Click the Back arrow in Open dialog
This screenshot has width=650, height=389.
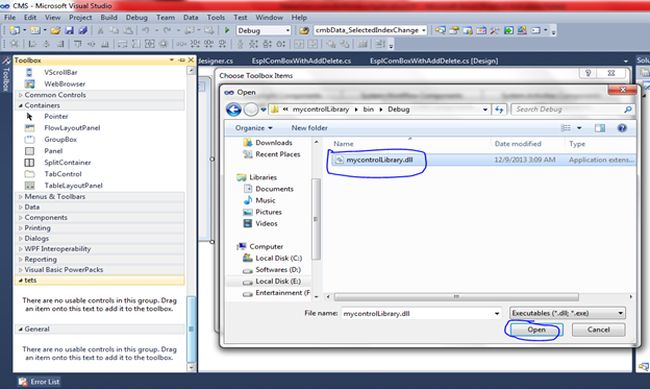[x=233, y=109]
